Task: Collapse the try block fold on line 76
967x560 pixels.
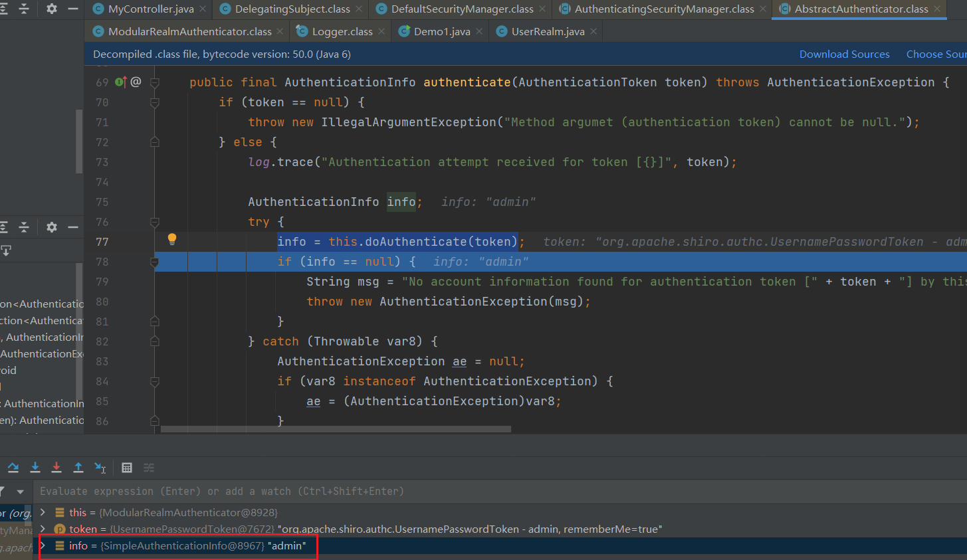Action: point(155,222)
